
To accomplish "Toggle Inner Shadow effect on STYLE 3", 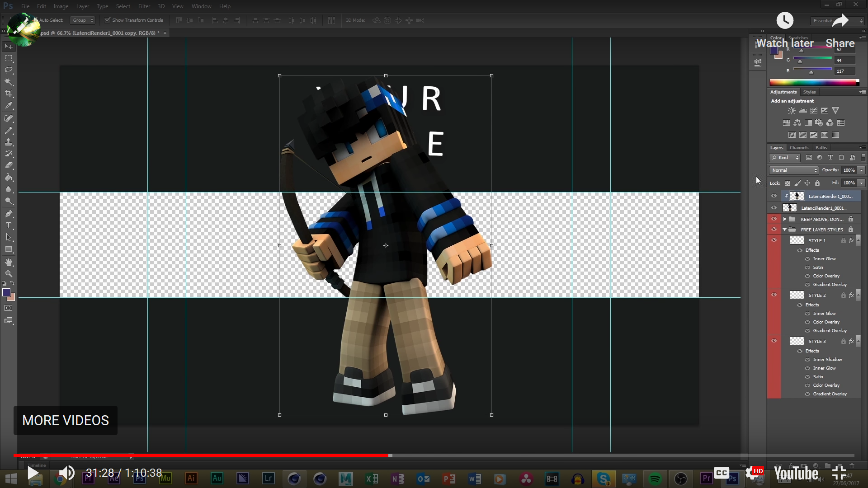I will [807, 360].
